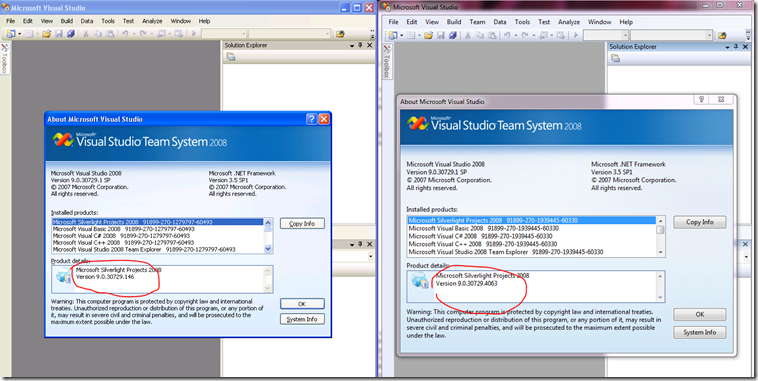This screenshot has height=381, width=758.
Task: Open Help menu in right window
Action: 626,22
